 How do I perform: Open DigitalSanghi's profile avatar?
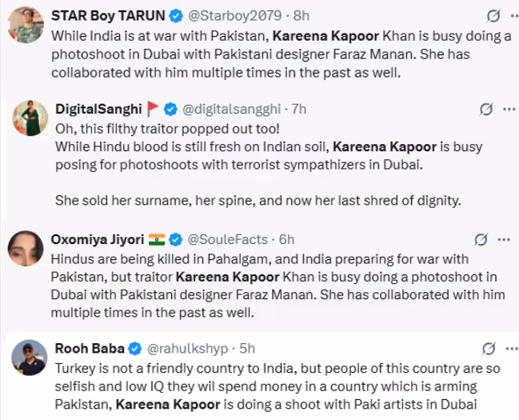(x=30, y=118)
